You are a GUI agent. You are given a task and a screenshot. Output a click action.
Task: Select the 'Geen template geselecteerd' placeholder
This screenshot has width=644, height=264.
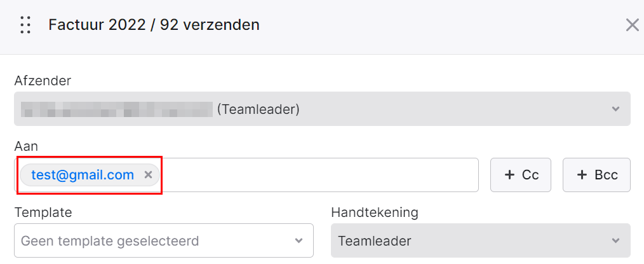(x=110, y=240)
